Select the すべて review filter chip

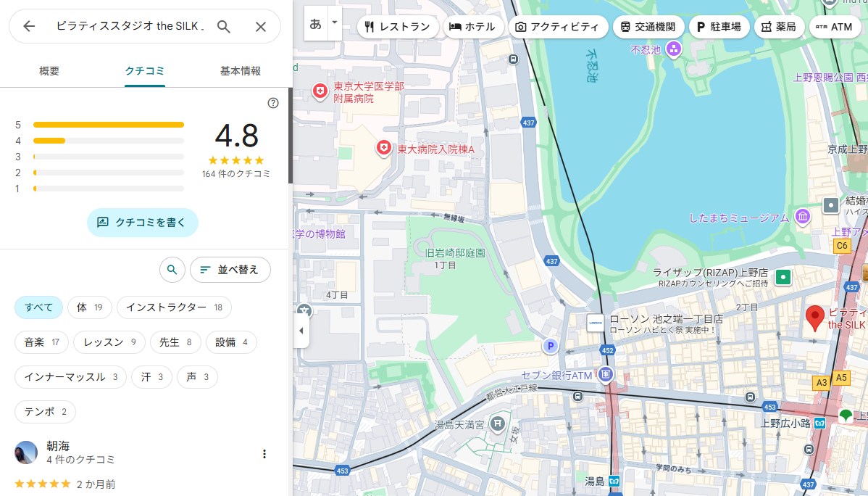coord(38,307)
